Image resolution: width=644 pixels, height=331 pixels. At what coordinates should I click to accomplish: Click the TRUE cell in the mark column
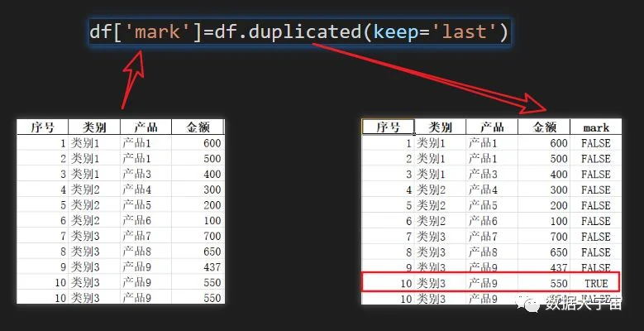point(596,283)
